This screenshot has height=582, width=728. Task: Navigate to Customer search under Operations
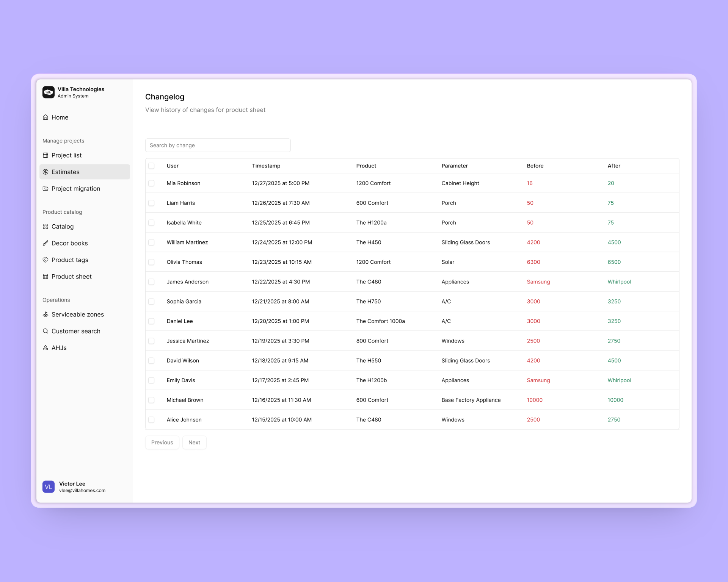click(76, 331)
